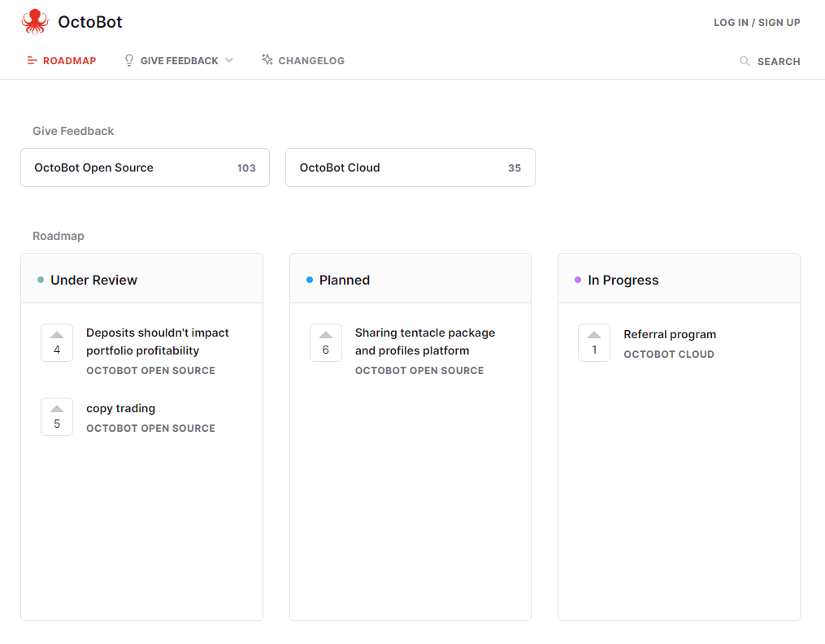Open Deposits shouldn't impact portfolio profitability post
The width and height of the screenshot is (825, 644).
(x=158, y=342)
